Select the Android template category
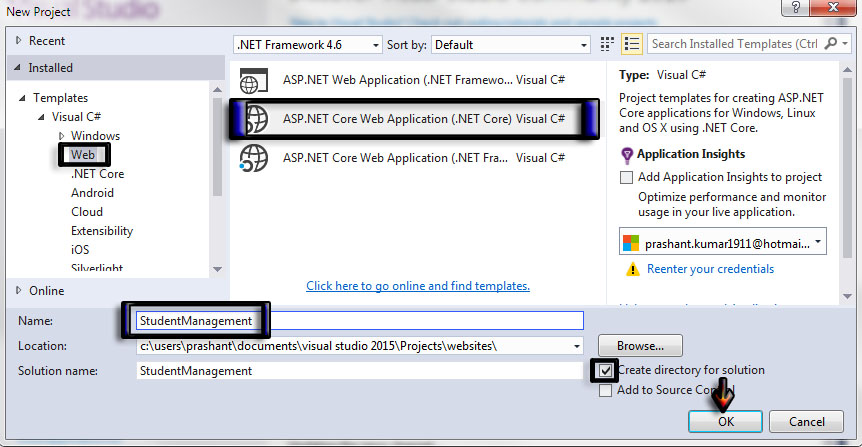Viewport: 862px width, 447px height. pyautogui.click(x=92, y=193)
